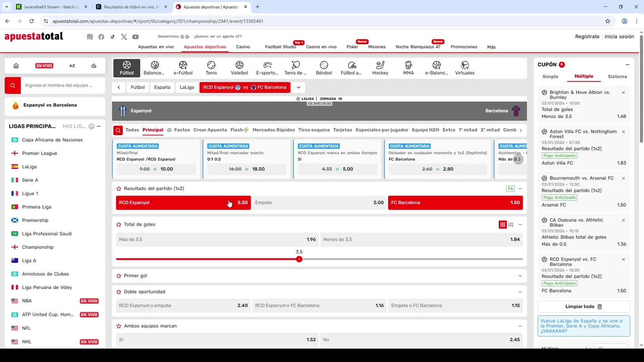Toggle the EN VIVO sidebar filter
This screenshot has width=644, height=362.
[44, 66]
